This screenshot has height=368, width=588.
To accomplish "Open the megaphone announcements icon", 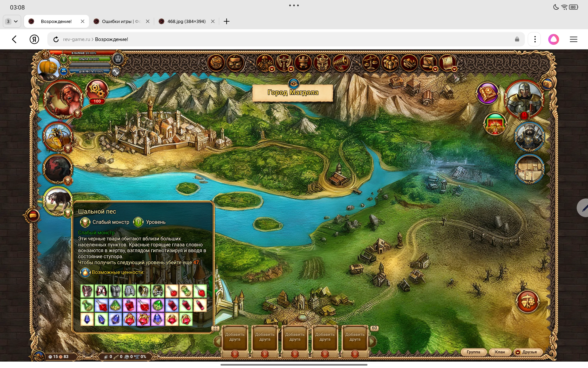I will point(341,63).
